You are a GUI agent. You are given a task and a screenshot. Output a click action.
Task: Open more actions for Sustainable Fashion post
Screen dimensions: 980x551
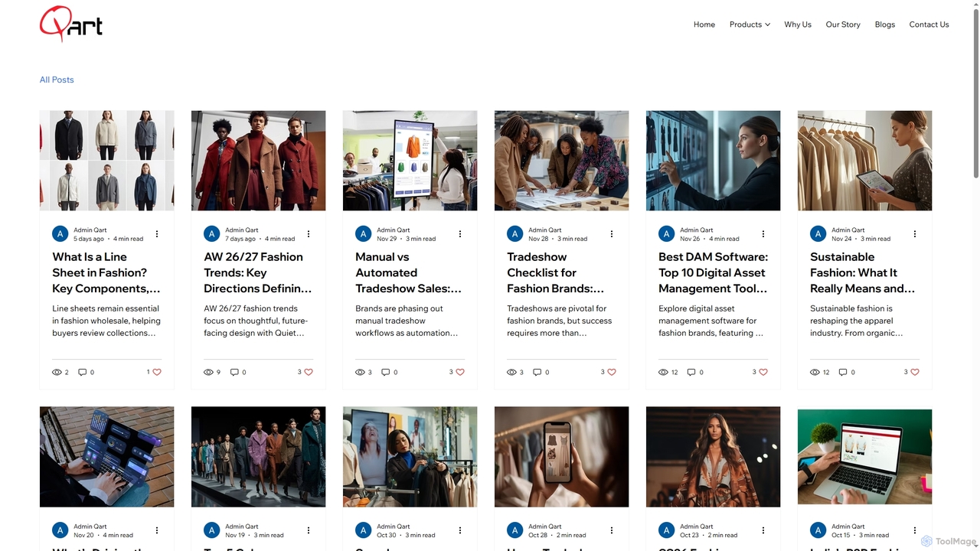(915, 234)
